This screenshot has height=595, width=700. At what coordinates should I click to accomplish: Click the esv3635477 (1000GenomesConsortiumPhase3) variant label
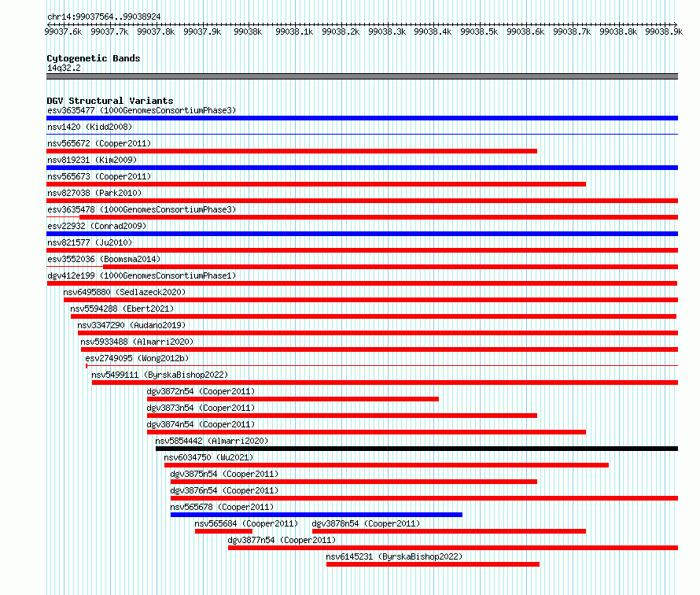coord(142,110)
